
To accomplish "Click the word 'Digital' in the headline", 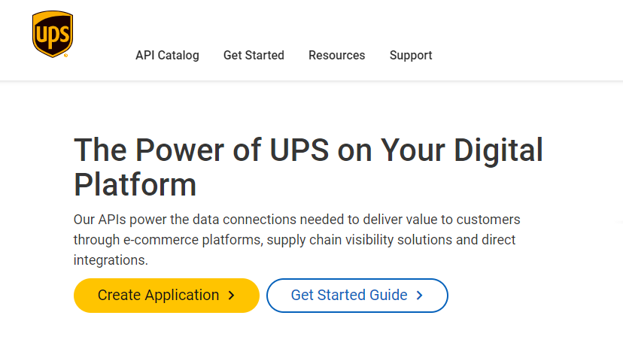I will click(x=498, y=152).
